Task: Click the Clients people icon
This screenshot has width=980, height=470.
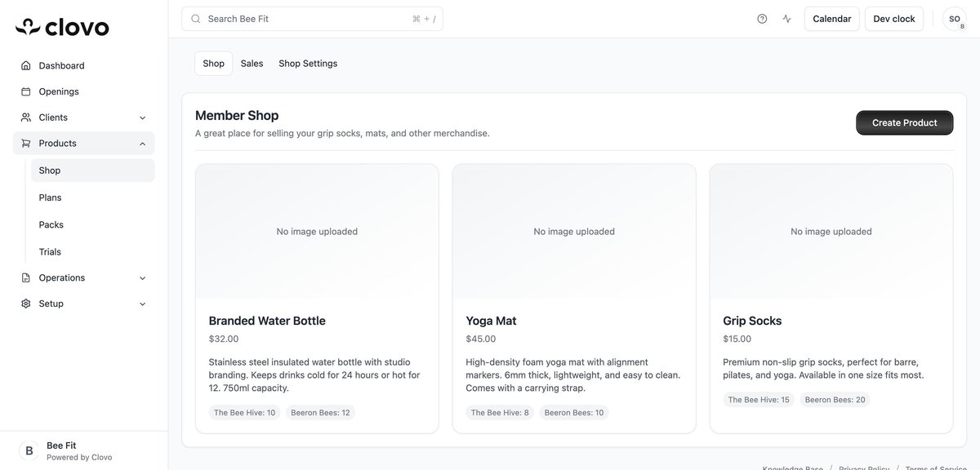Action: click(25, 117)
